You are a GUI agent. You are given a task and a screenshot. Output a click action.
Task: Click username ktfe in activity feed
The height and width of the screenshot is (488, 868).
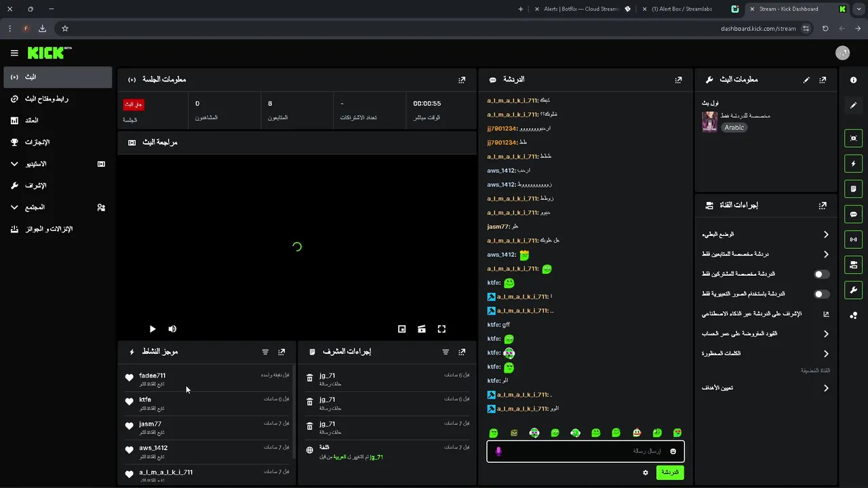145,400
